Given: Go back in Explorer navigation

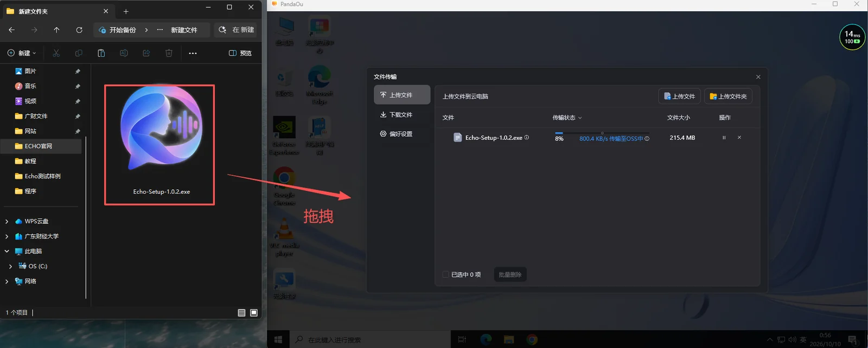Looking at the screenshot, I should pos(11,30).
